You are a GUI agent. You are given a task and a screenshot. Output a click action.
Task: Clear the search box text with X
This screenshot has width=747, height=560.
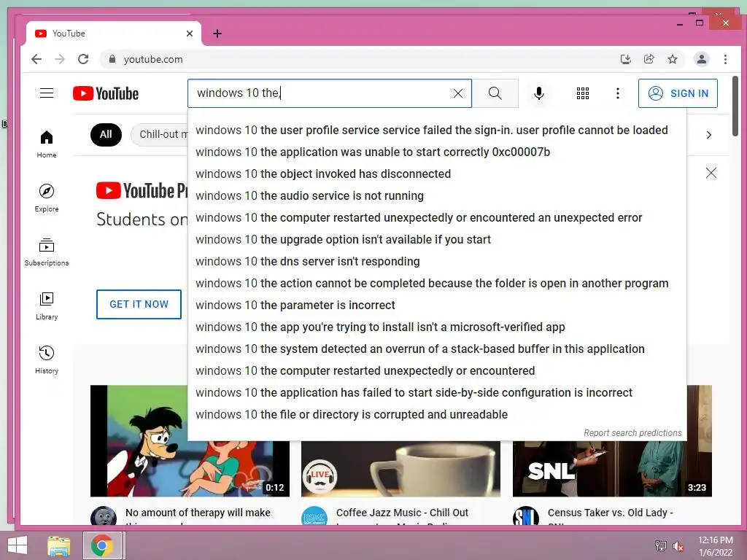click(x=458, y=93)
